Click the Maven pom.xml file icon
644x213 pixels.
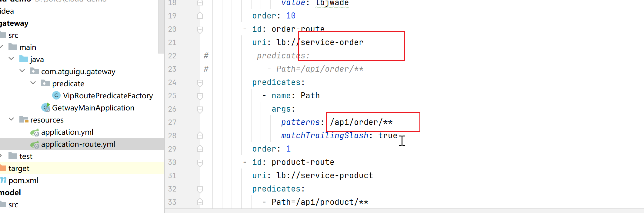(x=3, y=180)
